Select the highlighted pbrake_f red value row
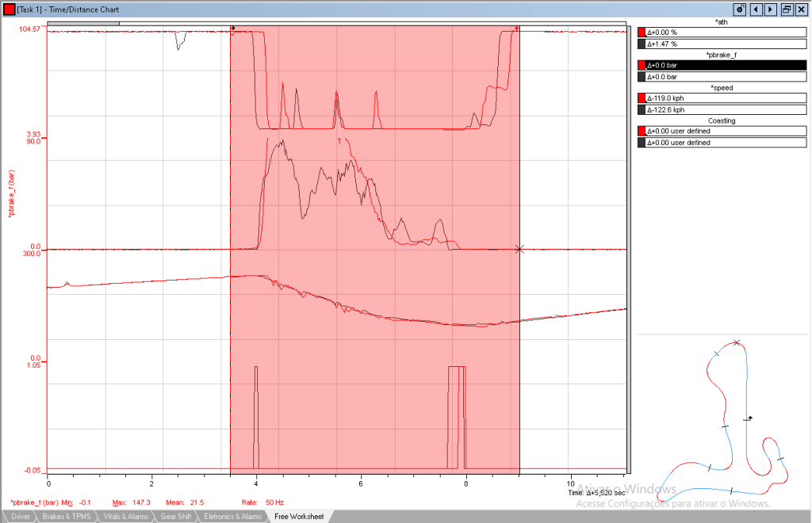The height and width of the screenshot is (523, 812). tap(726, 66)
